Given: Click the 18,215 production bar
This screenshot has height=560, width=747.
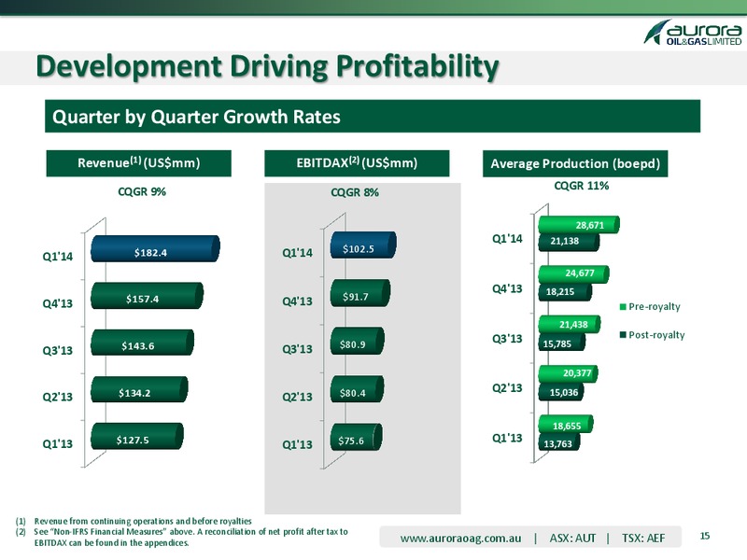Looking at the screenshot, I should [x=565, y=291].
